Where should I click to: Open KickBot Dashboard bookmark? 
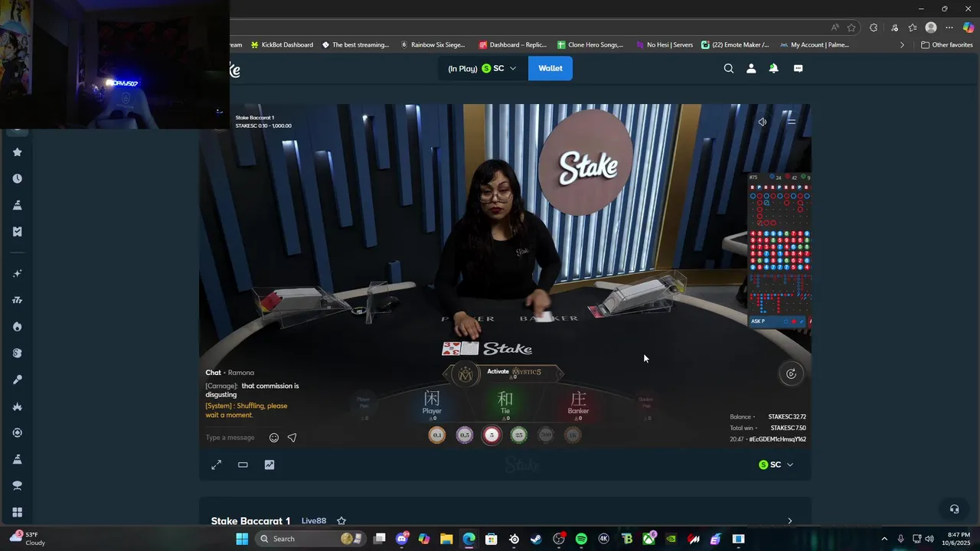click(x=282, y=45)
